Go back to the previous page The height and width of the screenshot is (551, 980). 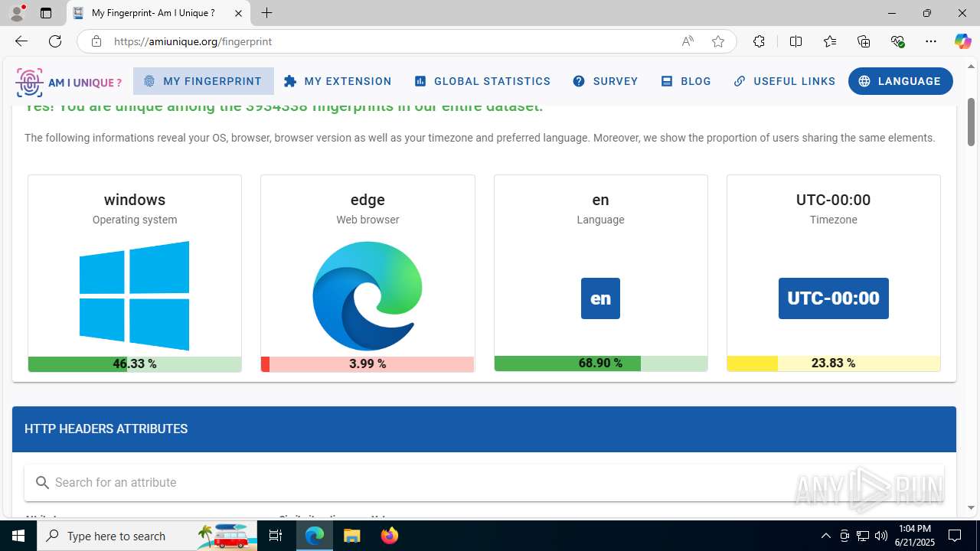21,41
